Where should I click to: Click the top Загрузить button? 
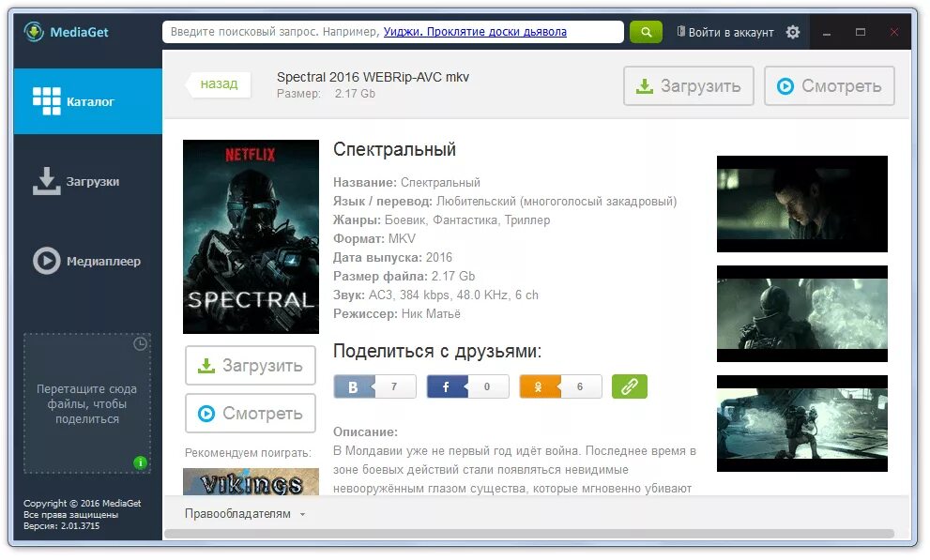tap(689, 86)
